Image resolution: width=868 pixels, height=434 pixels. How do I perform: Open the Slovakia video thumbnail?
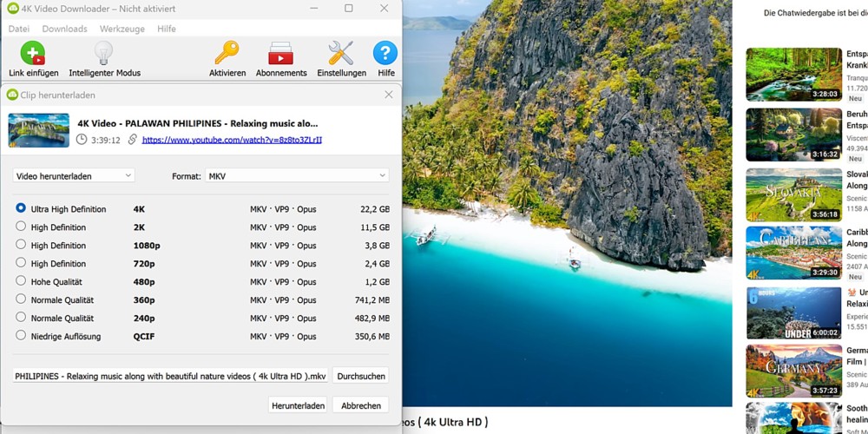tap(794, 194)
